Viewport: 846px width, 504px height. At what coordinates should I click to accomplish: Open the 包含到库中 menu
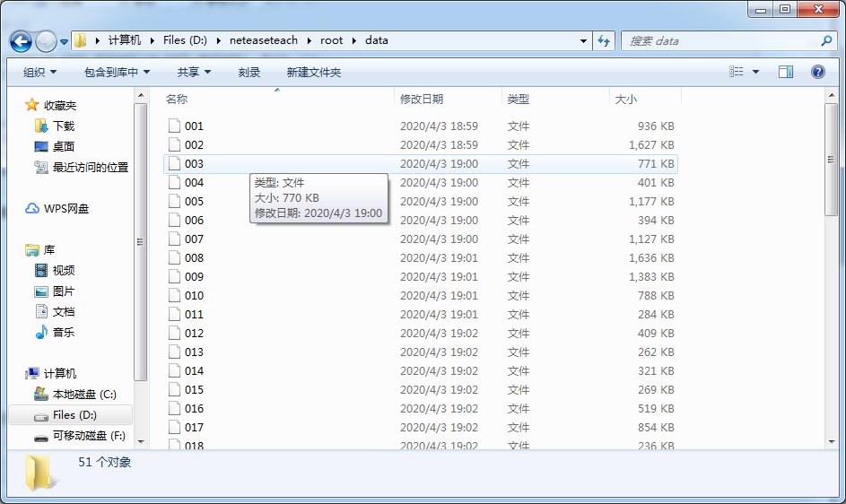coord(118,73)
